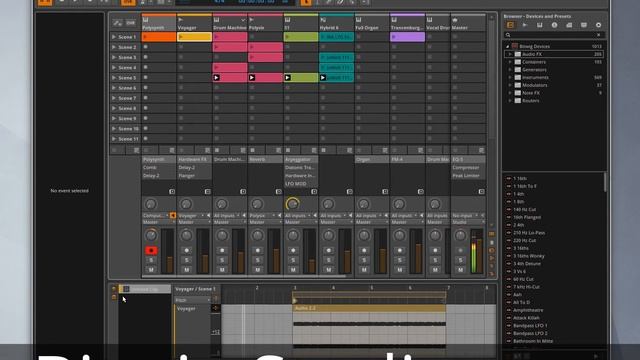This screenshot has height=360, width=640.
Task: Clear the Browser search field with X
Action: tap(599, 35)
